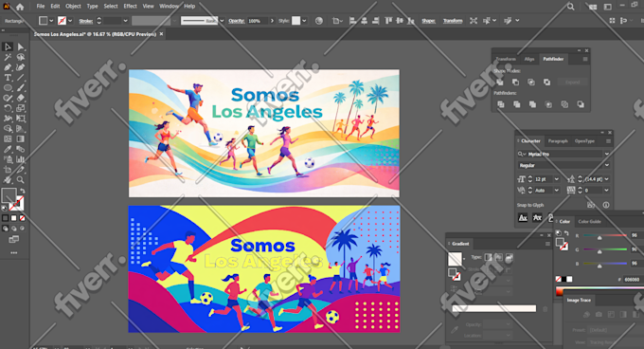Click the Shape link in control bar
The width and height of the screenshot is (644, 349).
[x=428, y=21]
